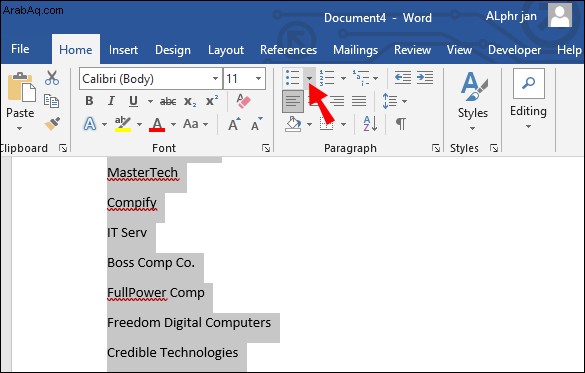Click the user profile avatar picture

point(560,15)
